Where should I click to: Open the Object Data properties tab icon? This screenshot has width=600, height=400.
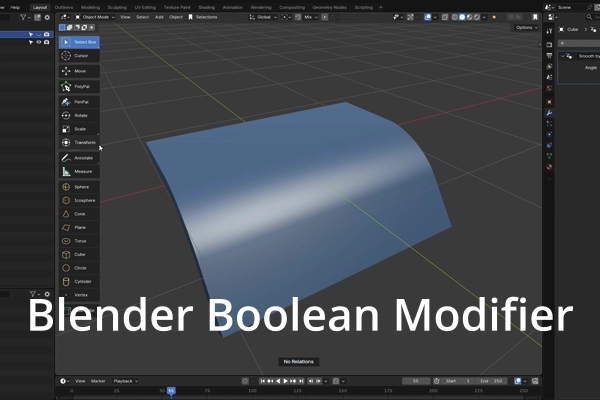(x=549, y=156)
